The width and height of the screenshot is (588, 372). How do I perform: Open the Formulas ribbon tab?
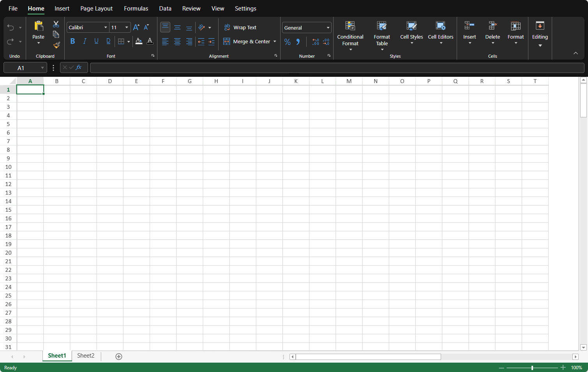(x=136, y=9)
